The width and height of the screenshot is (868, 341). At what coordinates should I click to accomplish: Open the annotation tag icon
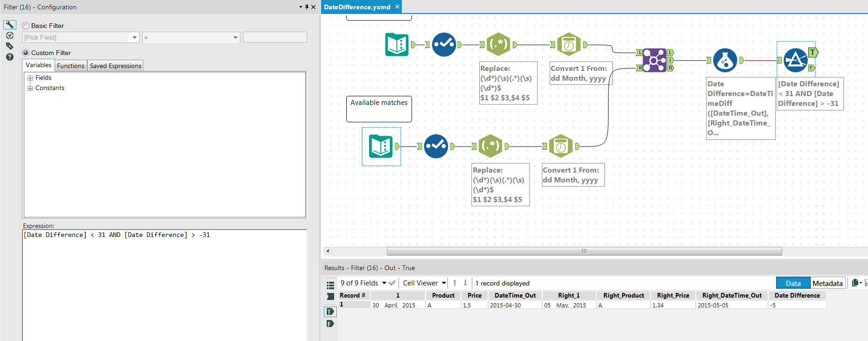pos(9,46)
